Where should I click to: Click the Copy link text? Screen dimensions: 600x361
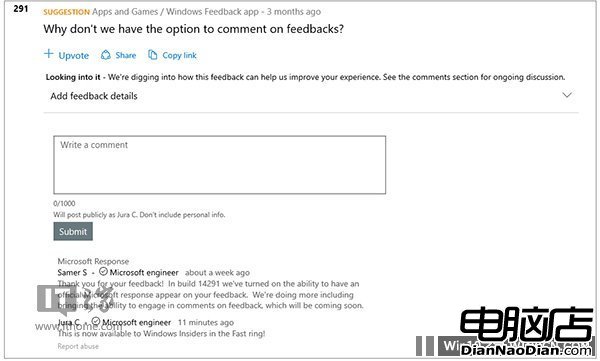pos(179,56)
